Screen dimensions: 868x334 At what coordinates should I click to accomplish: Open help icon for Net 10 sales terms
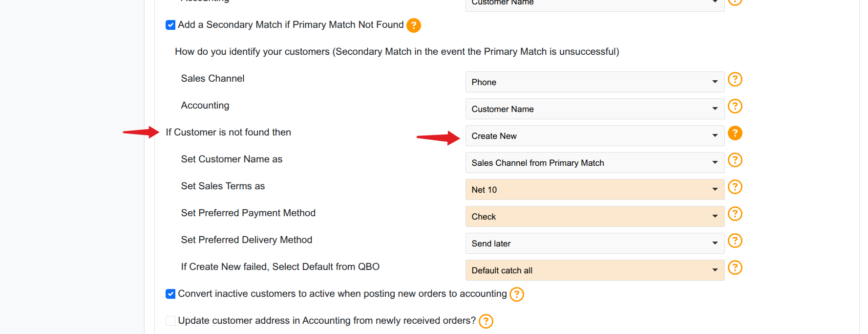[735, 187]
